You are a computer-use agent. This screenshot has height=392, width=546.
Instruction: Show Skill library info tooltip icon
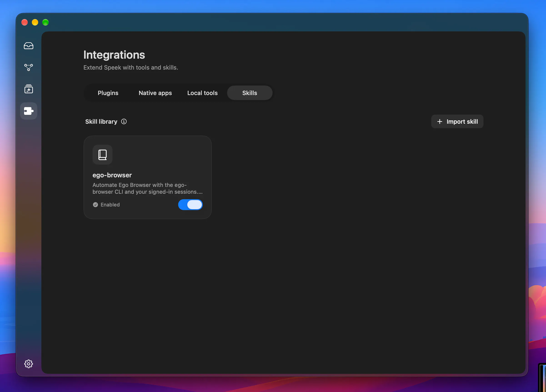click(124, 122)
